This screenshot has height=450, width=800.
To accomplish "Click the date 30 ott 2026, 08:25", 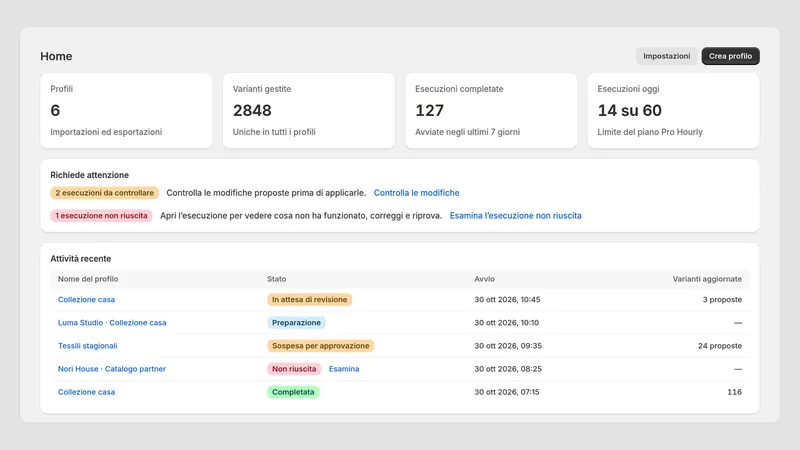I will click(x=508, y=369).
